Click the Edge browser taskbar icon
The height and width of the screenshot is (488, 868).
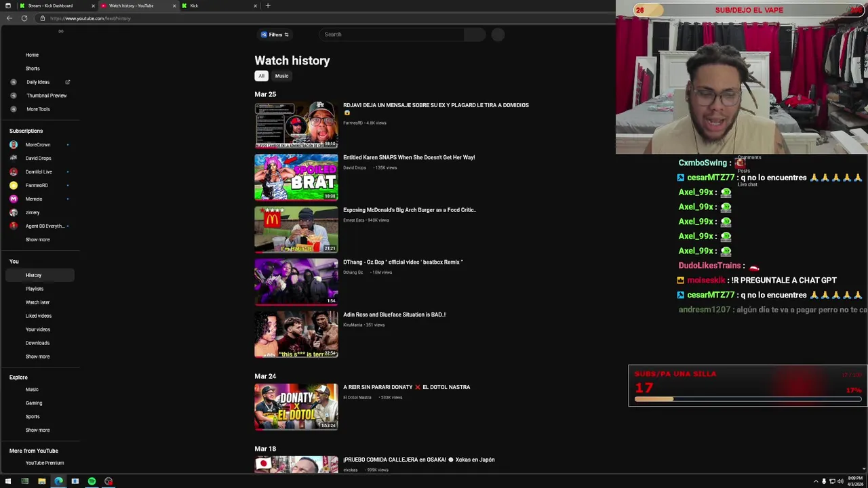58,481
